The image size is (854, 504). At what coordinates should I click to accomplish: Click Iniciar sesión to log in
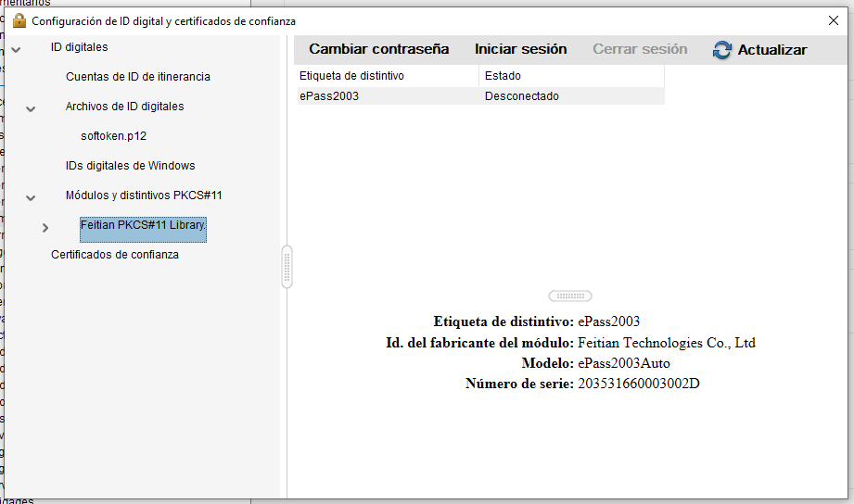pos(520,49)
